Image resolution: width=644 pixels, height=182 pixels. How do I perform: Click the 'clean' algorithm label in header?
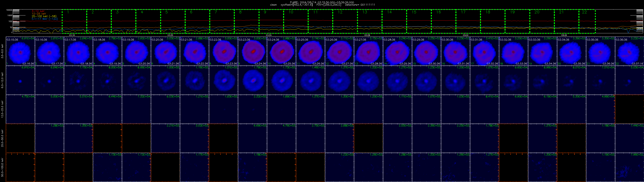click(273, 5)
